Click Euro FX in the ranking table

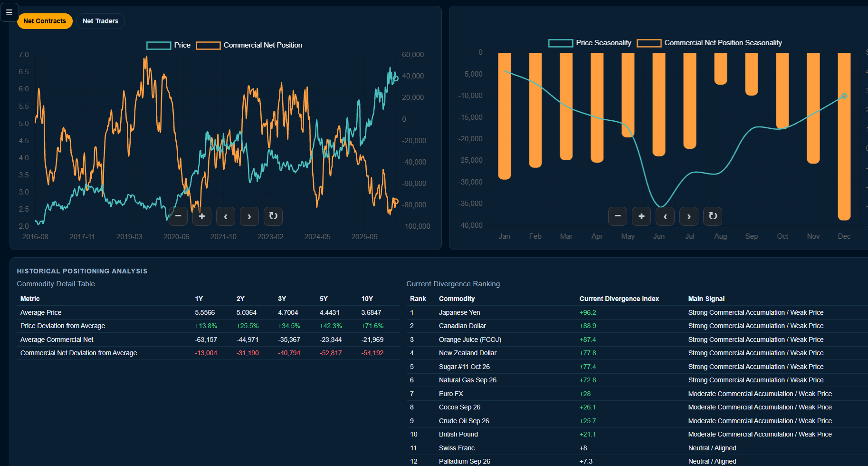pyautogui.click(x=451, y=394)
